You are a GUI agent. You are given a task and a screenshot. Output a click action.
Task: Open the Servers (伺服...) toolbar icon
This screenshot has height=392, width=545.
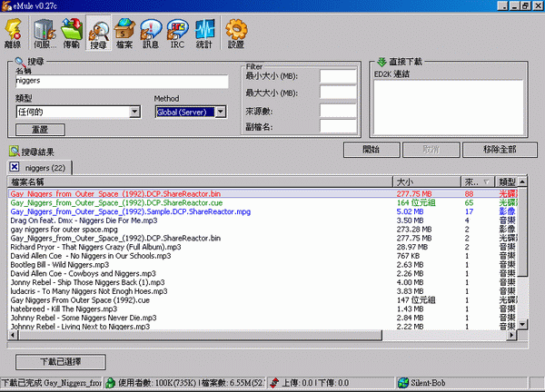pos(45,33)
